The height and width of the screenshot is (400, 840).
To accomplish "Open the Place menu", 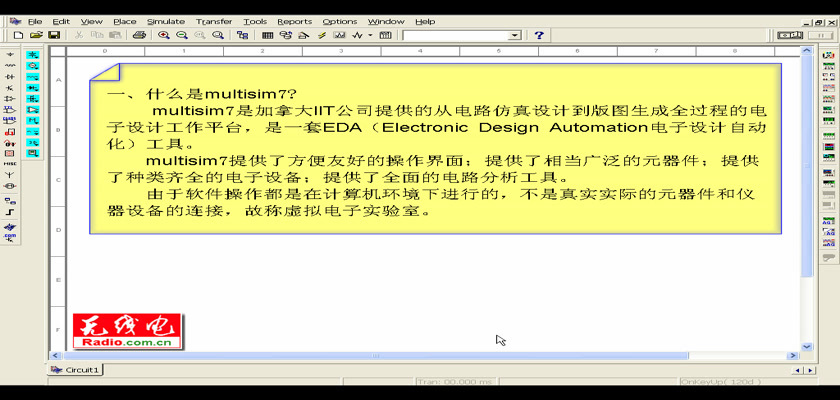I will (125, 21).
